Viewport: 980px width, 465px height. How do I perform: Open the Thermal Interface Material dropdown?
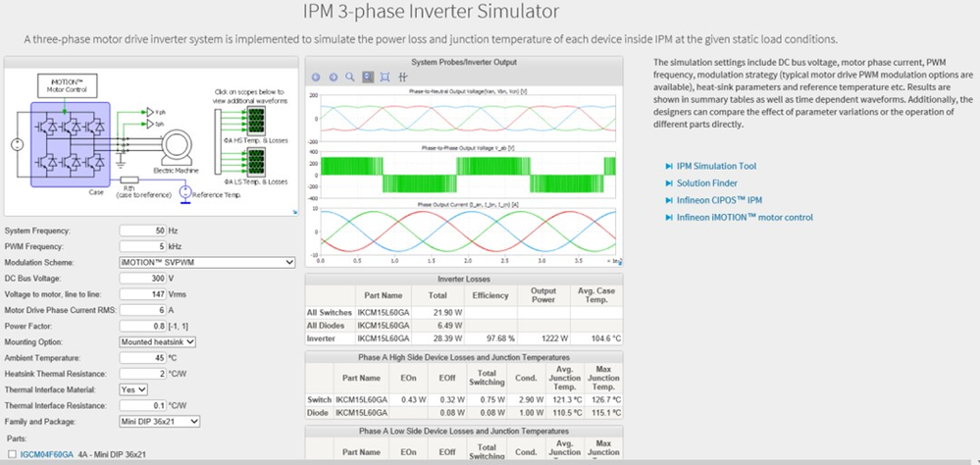[132, 388]
